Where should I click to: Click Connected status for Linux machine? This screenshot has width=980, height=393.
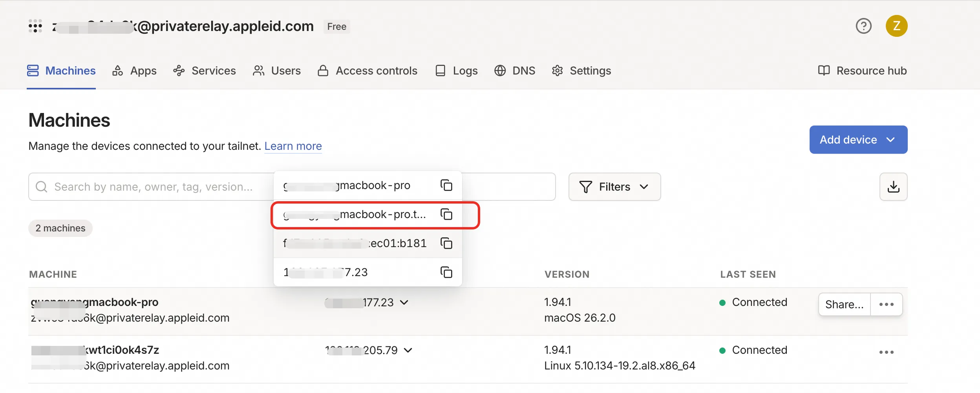click(753, 350)
